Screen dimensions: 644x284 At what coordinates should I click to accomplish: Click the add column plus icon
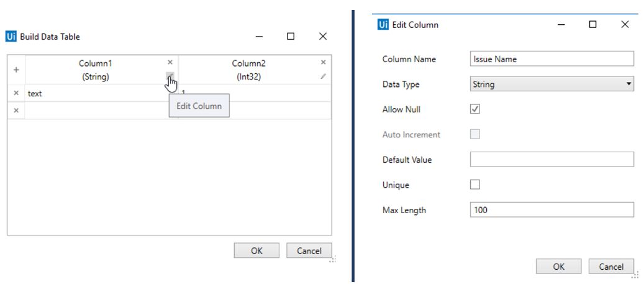(x=16, y=70)
